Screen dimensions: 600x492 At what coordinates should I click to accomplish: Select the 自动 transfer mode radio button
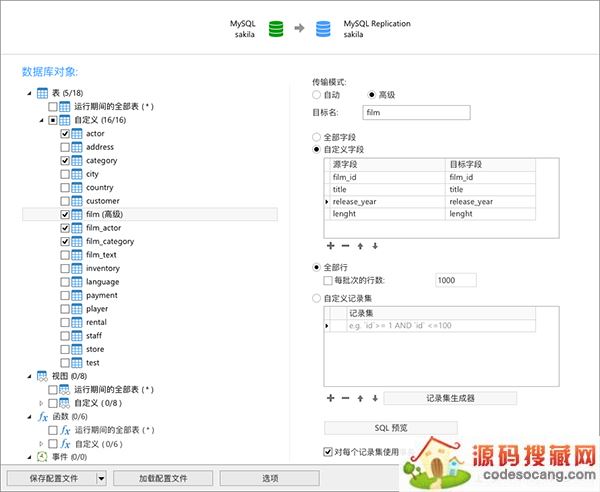(x=318, y=95)
